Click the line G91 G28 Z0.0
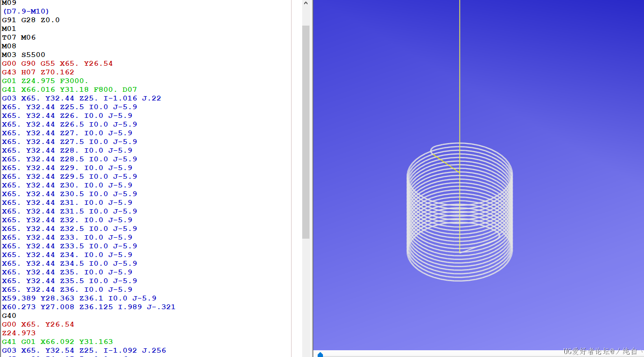 31,20
